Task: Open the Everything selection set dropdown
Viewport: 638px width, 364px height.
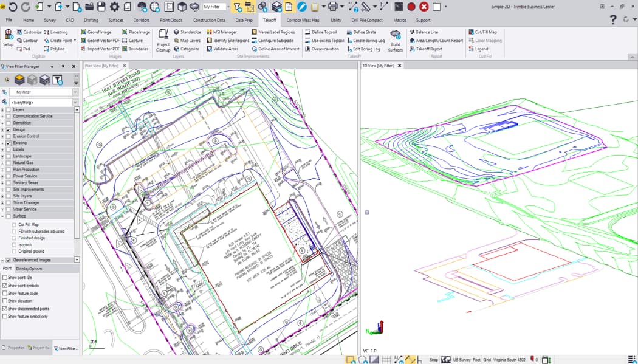Action: [x=75, y=103]
